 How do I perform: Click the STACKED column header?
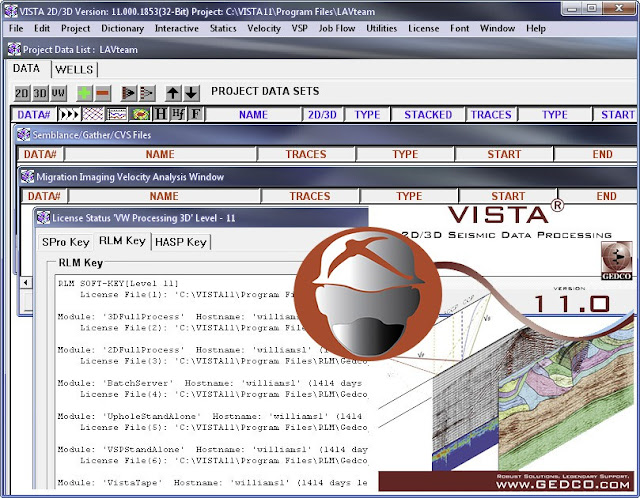428,114
